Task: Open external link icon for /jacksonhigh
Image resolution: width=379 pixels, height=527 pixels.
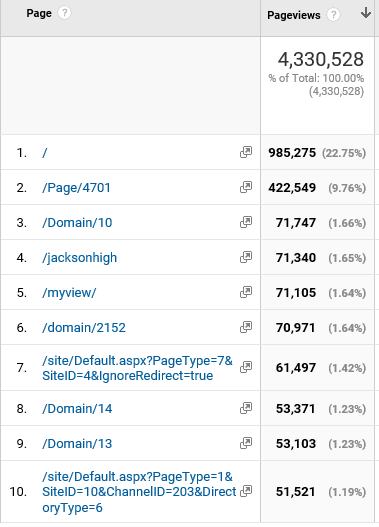Action: pyautogui.click(x=246, y=257)
